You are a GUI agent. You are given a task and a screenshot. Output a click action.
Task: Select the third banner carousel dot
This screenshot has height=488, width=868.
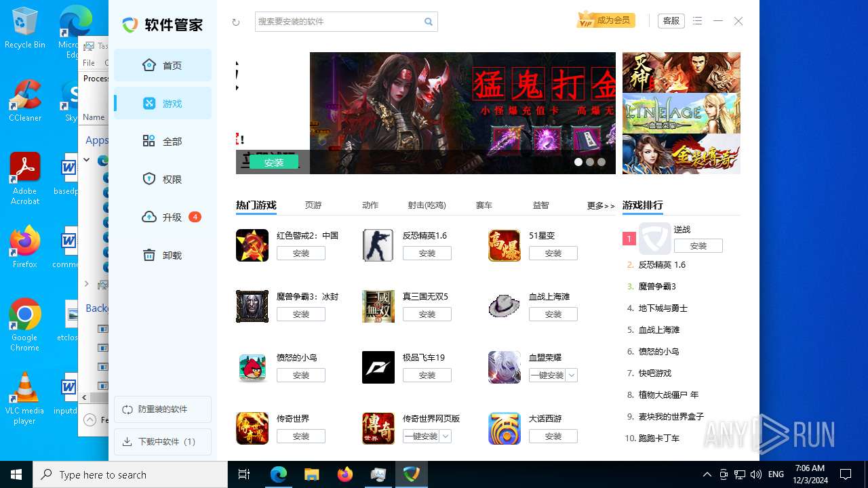[601, 162]
